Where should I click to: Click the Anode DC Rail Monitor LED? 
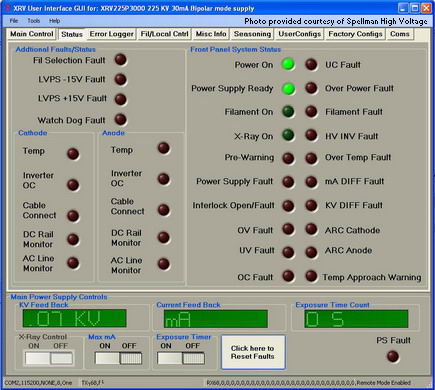(x=164, y=237)
